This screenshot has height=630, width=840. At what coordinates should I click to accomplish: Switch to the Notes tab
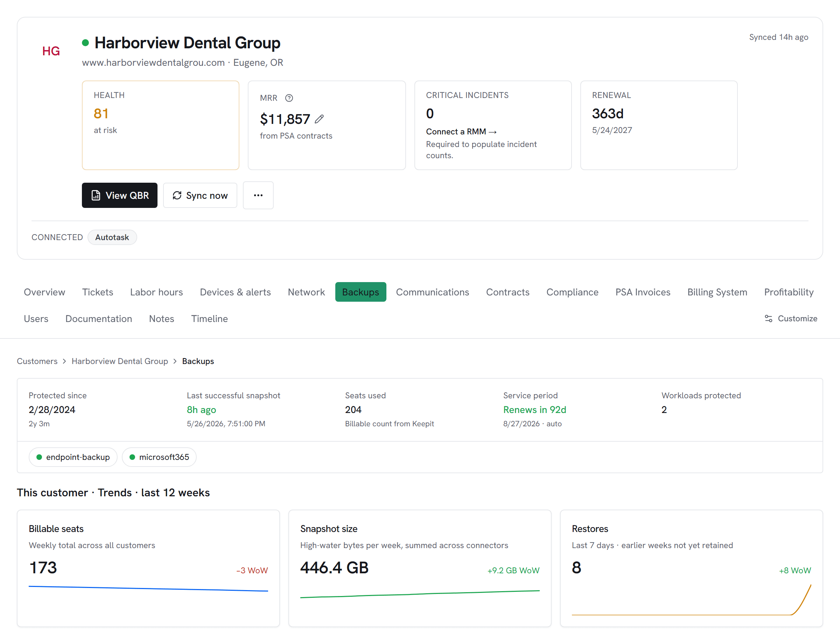click(x=161, y=318)
